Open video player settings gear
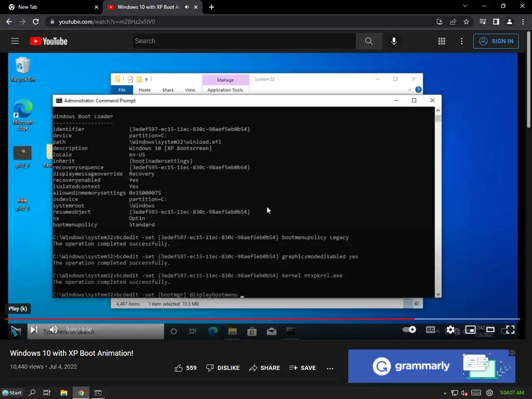532x399 pixels. (x=451, y=330)
